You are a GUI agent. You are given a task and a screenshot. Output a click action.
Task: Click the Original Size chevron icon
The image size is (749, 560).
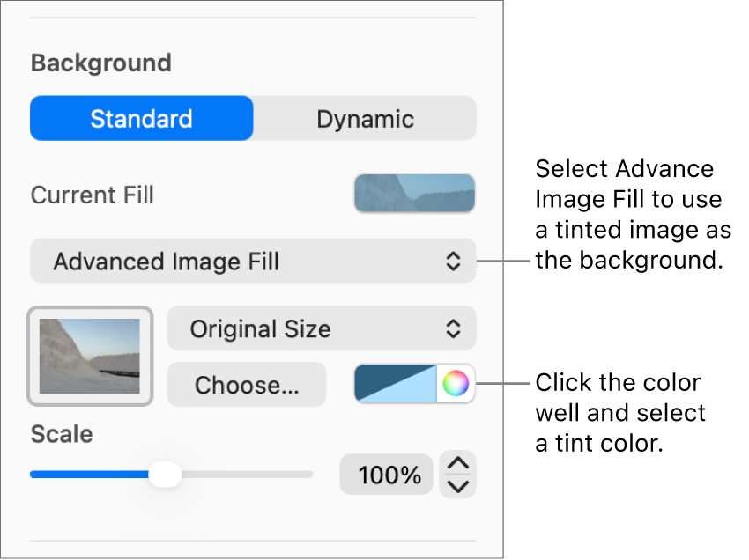[452, 328]
